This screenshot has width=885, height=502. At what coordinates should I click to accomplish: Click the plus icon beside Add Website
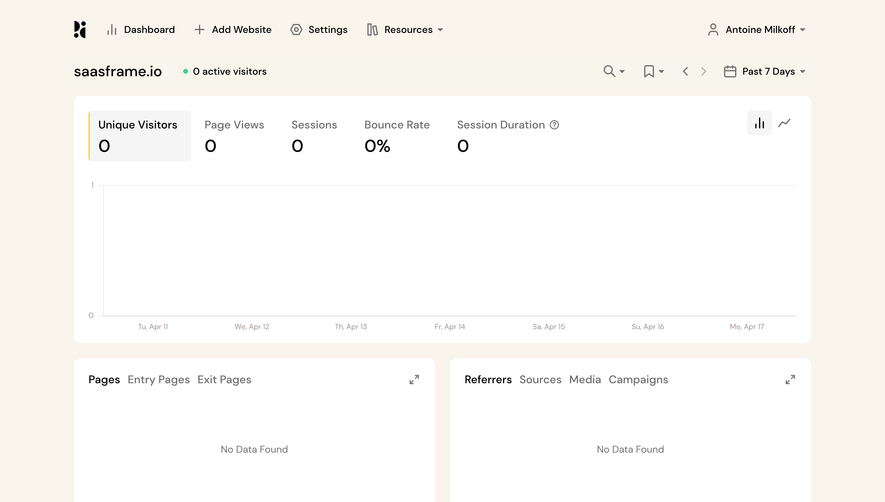[x=199, y=29]
